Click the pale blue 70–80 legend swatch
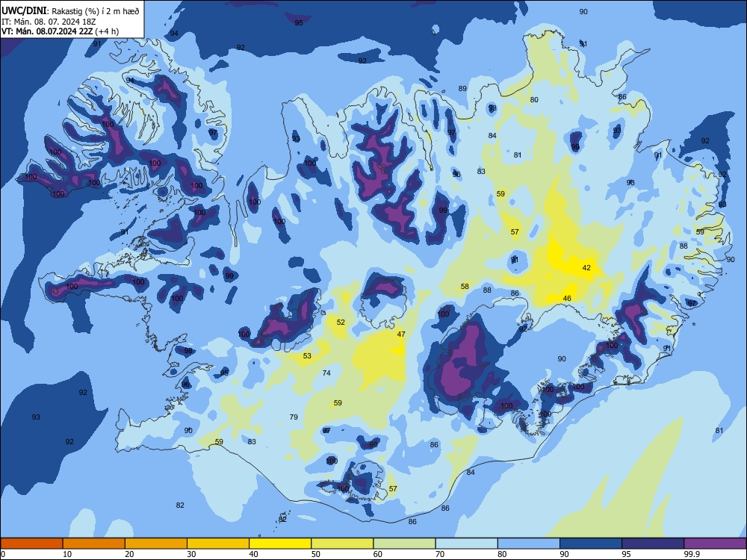Screen dimensions: 747x560 pyautogui.click(x=467, y=544)
